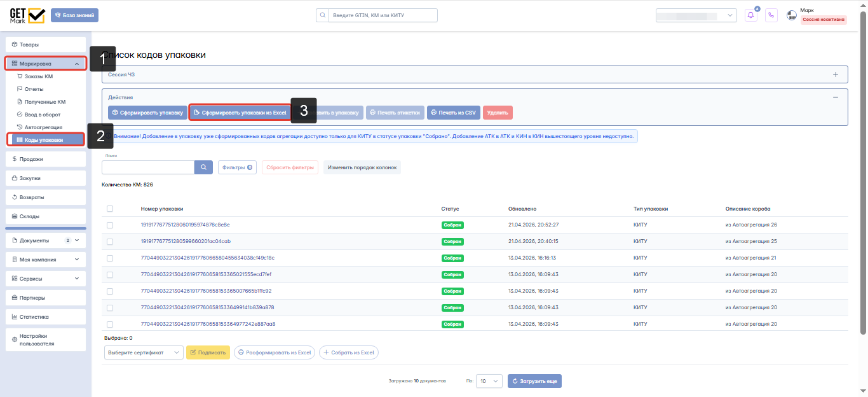
Task: Click Загрузить еще button
Action: 534,381
